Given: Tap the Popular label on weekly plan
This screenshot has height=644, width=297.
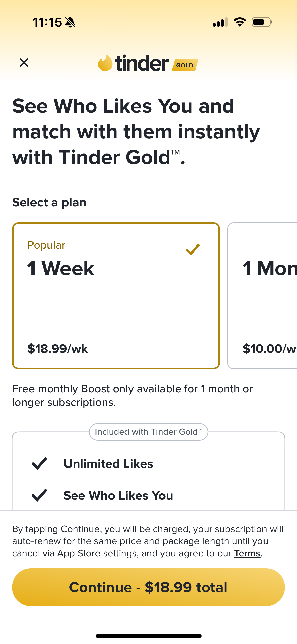Looking at the screenshot, I should click(x=46, y=245).
